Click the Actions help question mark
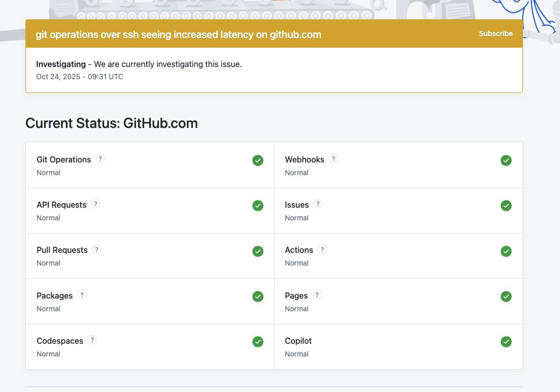 (x=322, y=249)
